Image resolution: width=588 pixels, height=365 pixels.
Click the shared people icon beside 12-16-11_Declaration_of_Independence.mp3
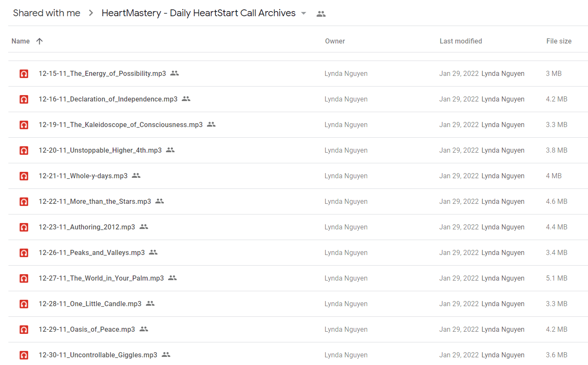click(x=186, y=99)
